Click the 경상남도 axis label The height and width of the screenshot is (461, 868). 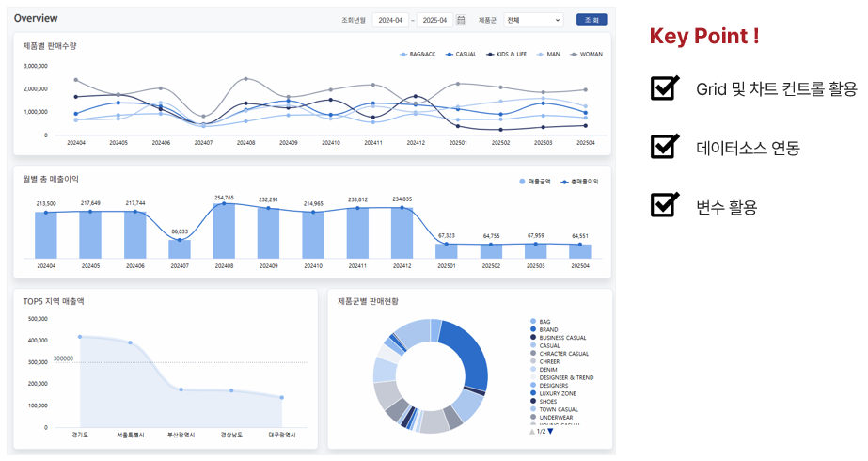[231, 435]
